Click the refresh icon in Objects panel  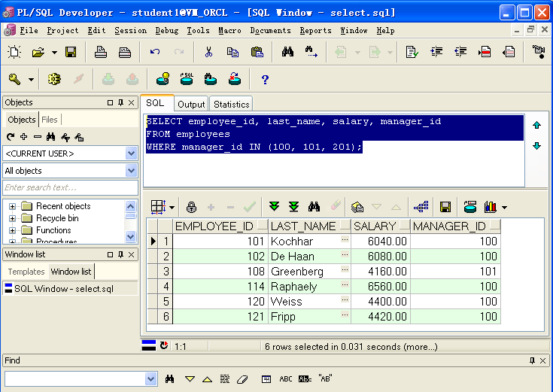tap(11, 136)
